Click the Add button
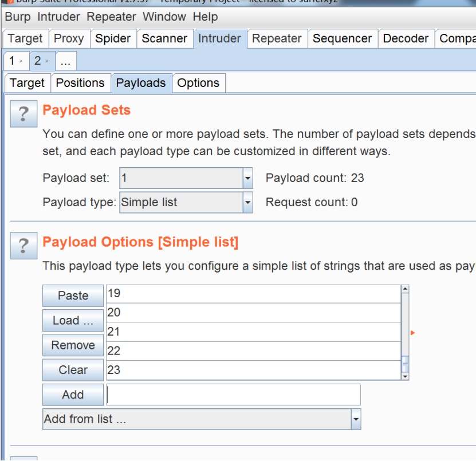The height and width of the screenshot is (461, 476). (x=73, y=395)
